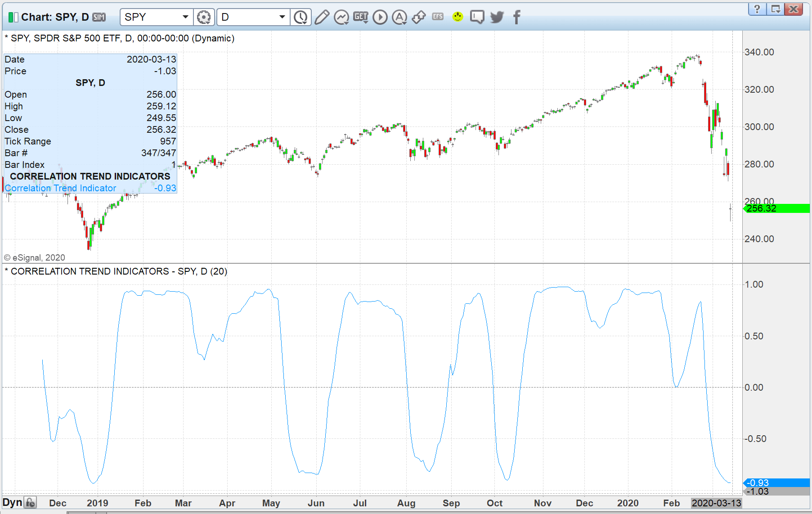Share chart via Facebook icon
The width and height of the screenshot is (812, 514).
click(517, 17)
